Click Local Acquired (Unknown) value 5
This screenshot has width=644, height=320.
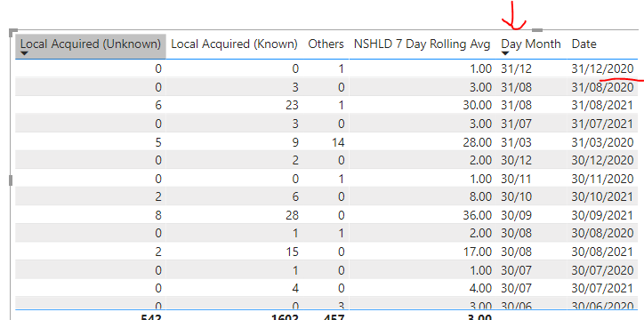[x=158, y=142]
